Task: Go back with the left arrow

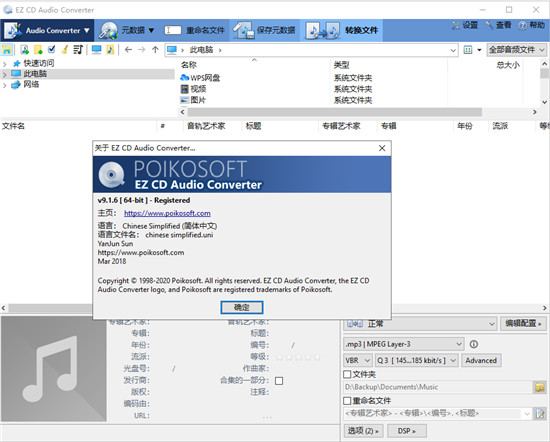Action: (128, 50)
